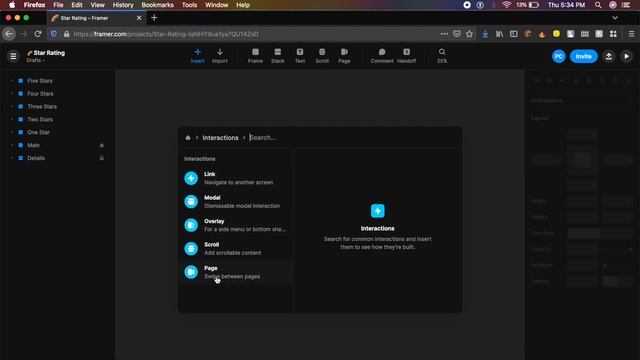The height and width of the screenshot is (360, 640).
Task: Open the Bookmarks menu
Action: tap(158, 5)
